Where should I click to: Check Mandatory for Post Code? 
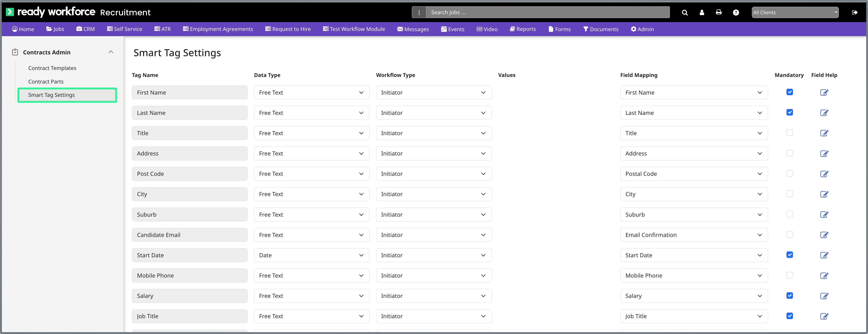click(789, 173)
